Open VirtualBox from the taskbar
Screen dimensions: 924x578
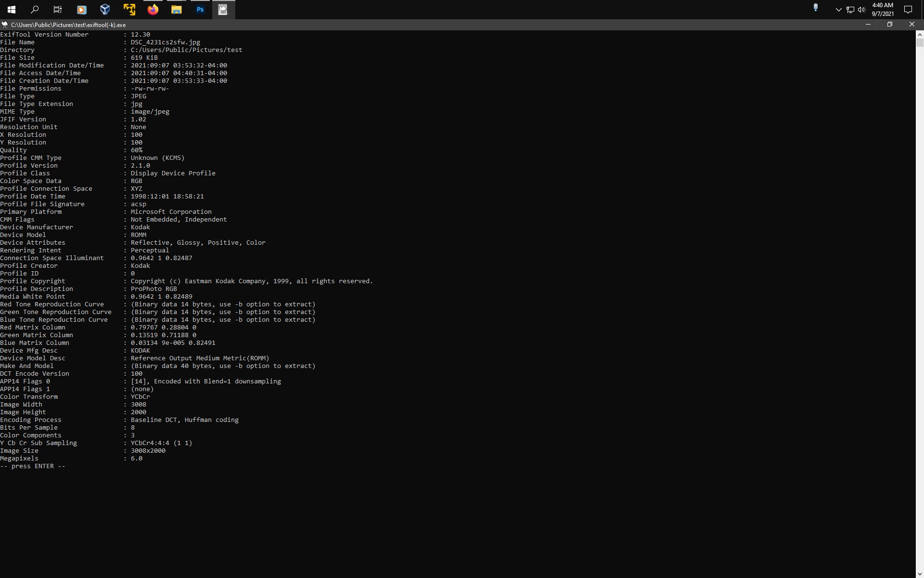105,9
